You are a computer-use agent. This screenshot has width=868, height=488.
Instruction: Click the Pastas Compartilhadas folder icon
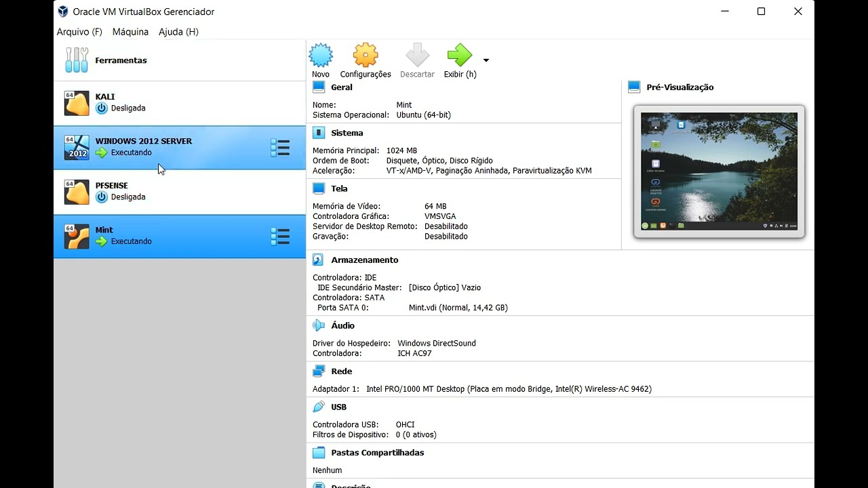pyautogui.click(x=319, y=452)
